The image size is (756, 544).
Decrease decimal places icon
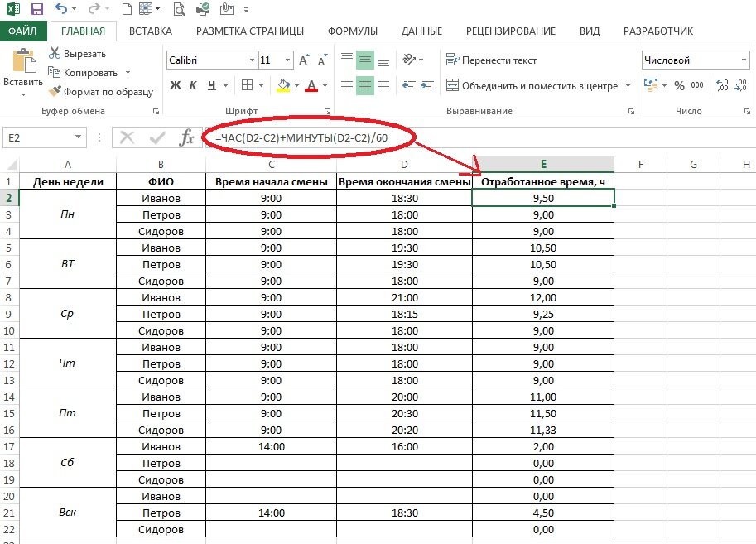tap(741, 85)
